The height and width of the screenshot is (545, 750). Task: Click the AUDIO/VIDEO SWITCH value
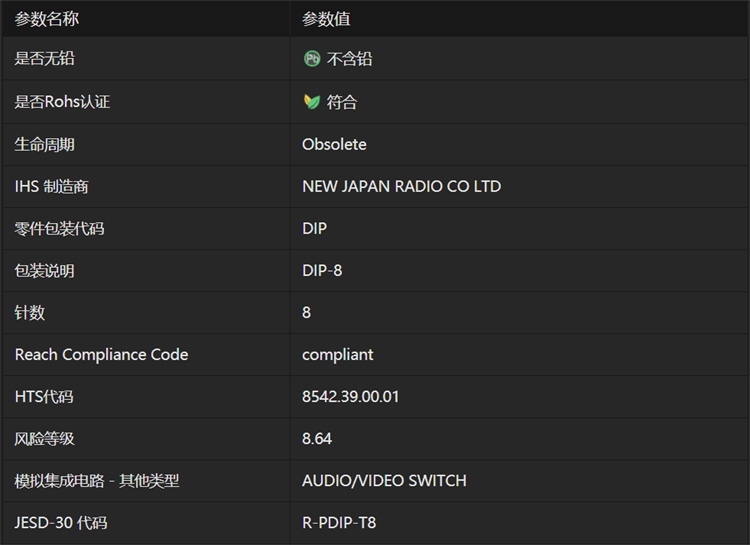click(x=384, y=480)
